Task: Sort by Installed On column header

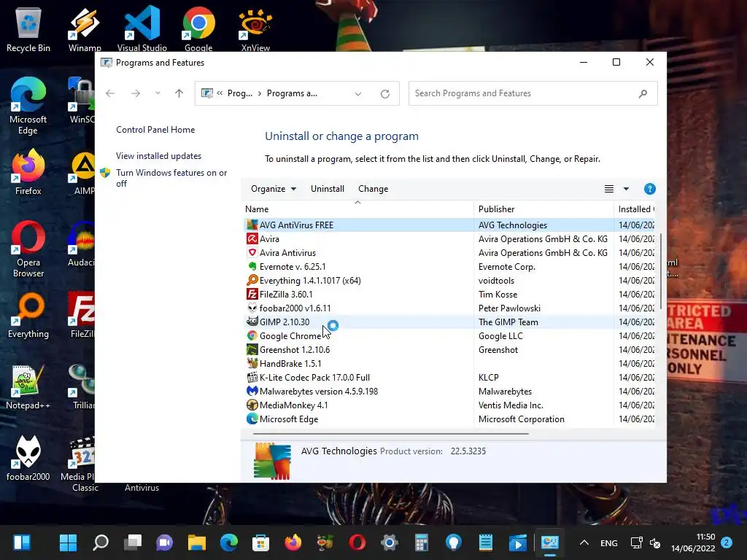Action: 635,209
